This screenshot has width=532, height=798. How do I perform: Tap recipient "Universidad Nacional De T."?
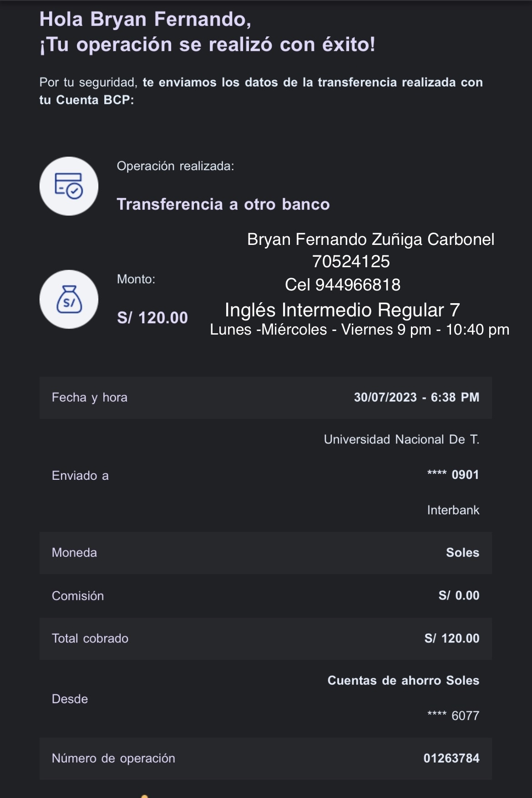tap(401, 439)
